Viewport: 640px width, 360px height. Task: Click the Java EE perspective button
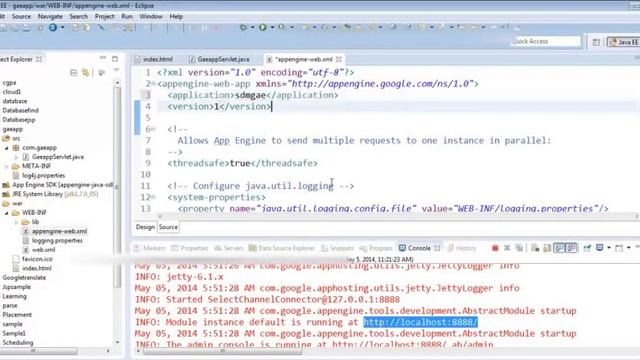623,42
